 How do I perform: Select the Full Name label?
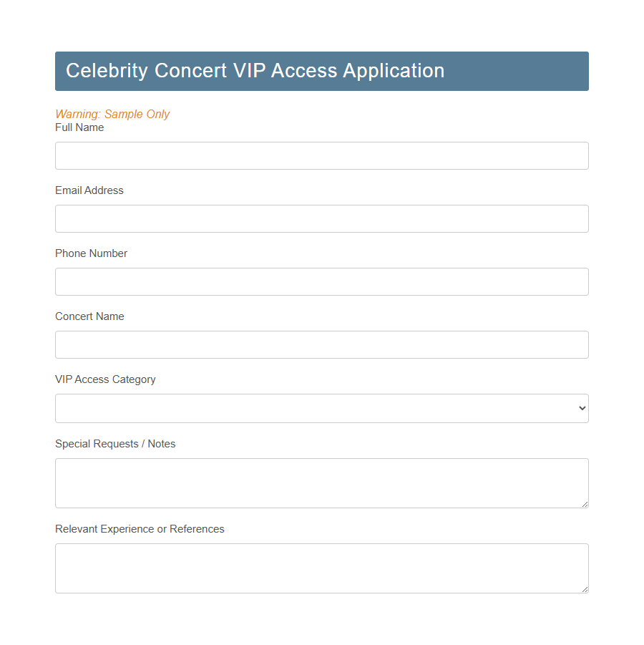79,127
